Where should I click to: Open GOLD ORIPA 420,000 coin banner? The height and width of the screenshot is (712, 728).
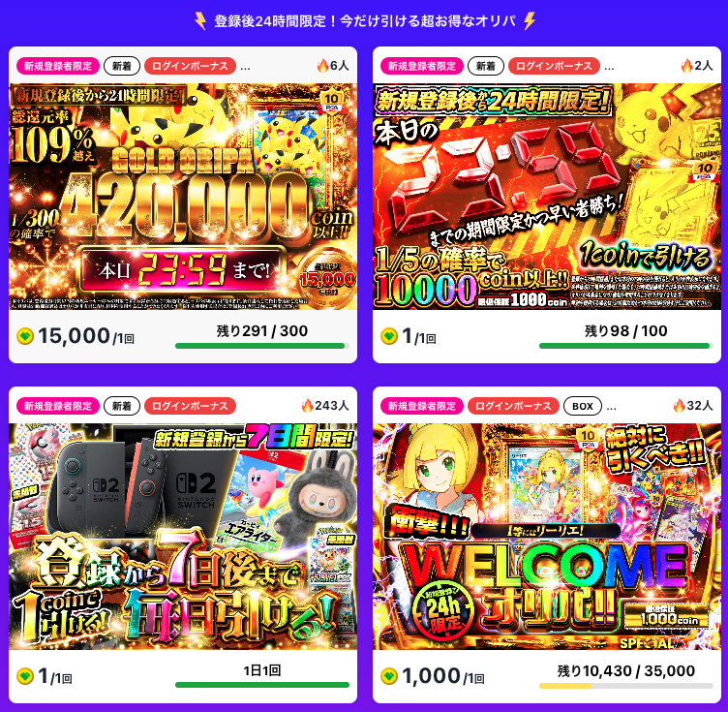point(183,197)
